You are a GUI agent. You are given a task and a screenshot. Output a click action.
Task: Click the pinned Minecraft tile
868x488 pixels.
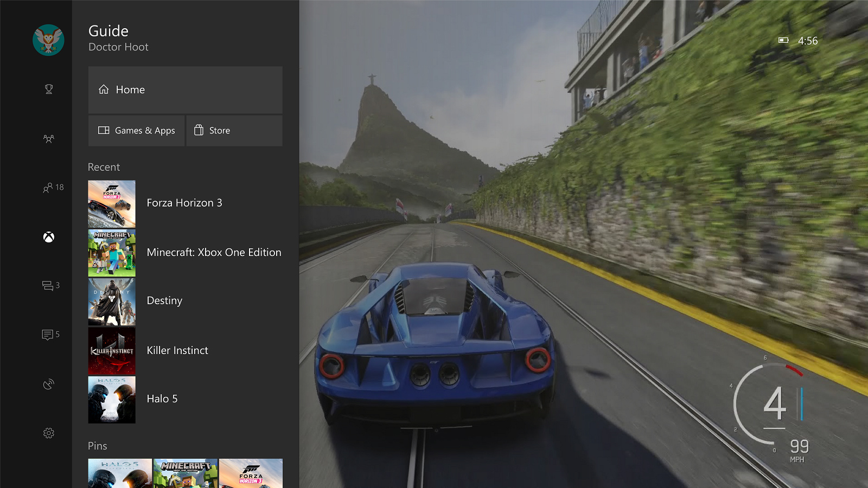click(186, 473)
